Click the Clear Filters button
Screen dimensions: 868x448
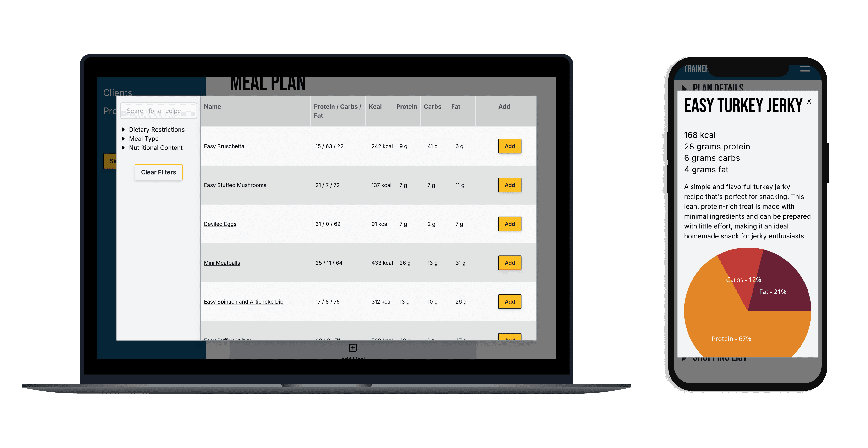158,172
